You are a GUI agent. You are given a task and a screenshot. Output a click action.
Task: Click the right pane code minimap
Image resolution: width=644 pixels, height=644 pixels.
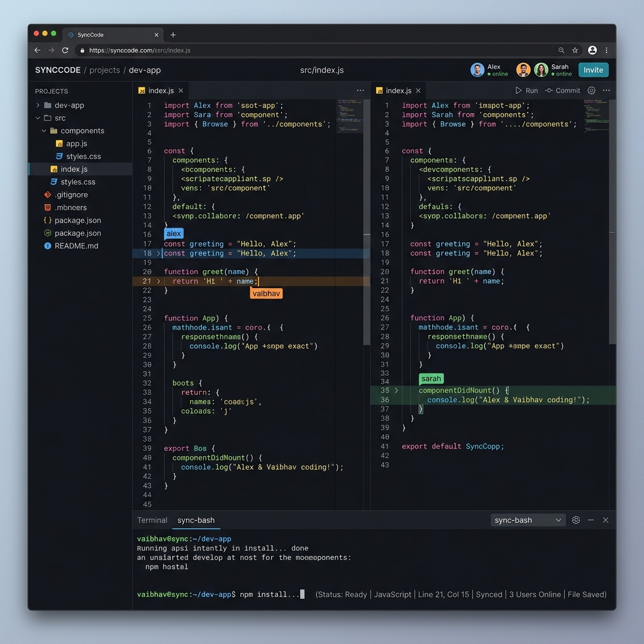point(596,116)
